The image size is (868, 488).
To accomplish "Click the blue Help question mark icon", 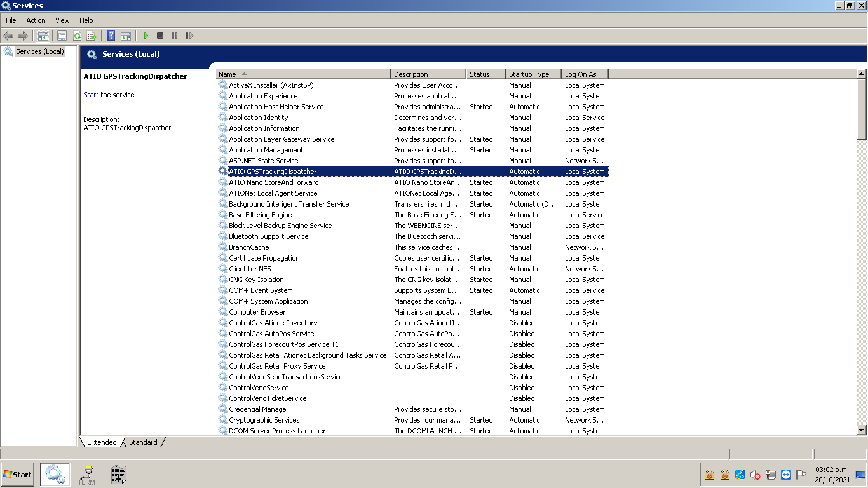I will [111, 36].
